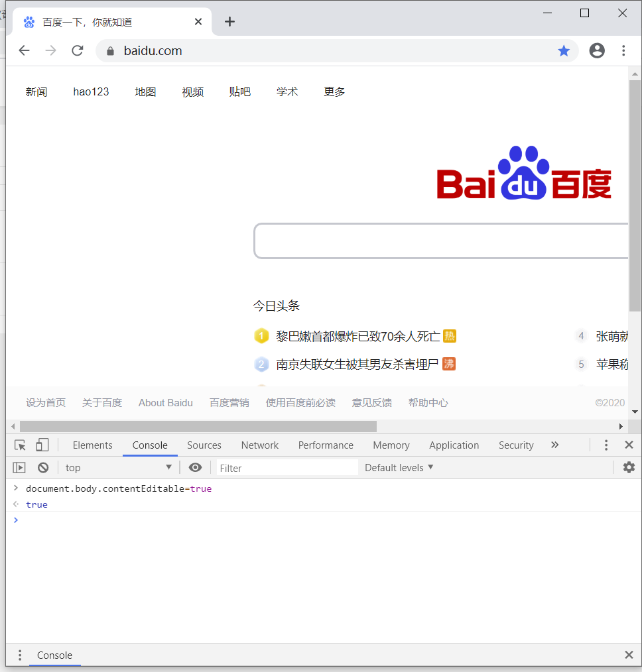Open a new browser tab

pyautogui.click(x=229, y=21)
